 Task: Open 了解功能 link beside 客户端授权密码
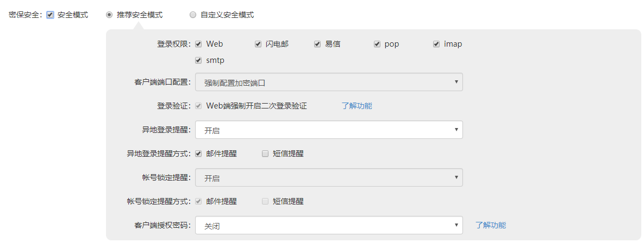pos(490,225)
